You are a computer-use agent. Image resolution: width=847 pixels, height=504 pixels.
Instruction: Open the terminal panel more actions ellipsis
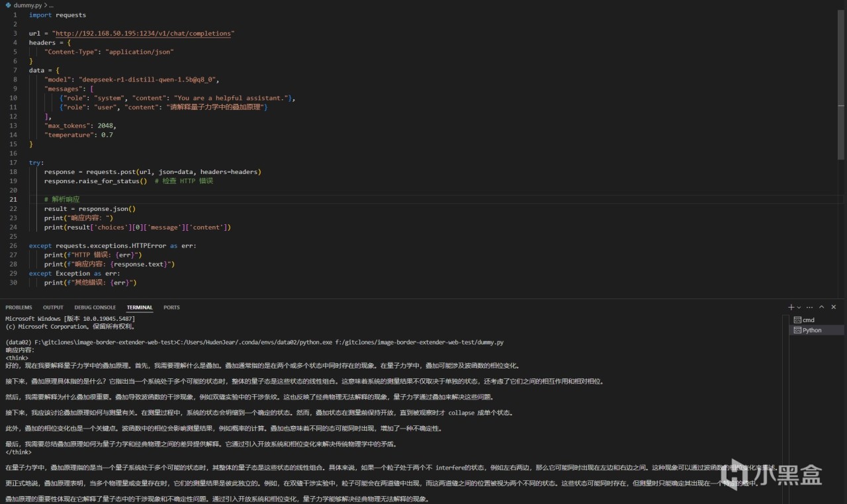(810, 308)
